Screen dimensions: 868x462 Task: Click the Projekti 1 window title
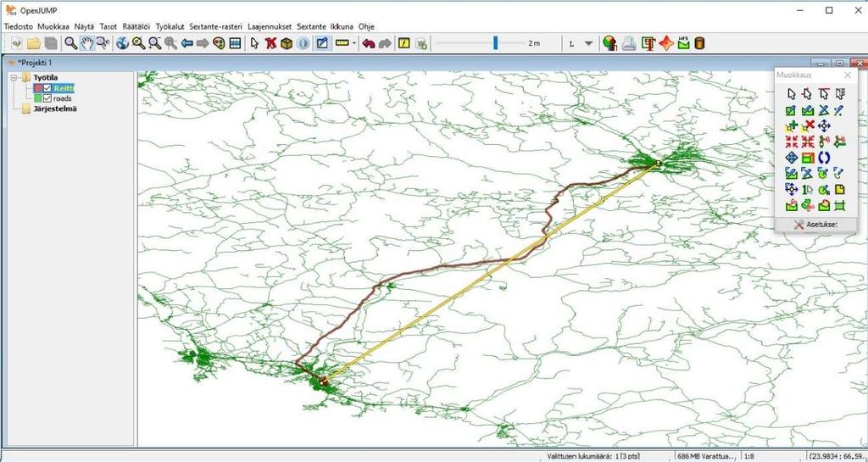point(34,63)
